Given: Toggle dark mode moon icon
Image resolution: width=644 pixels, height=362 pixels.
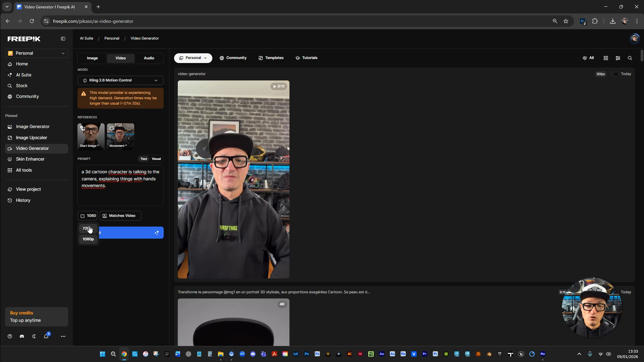Looking at the screenshot, I should coord(34,336).
